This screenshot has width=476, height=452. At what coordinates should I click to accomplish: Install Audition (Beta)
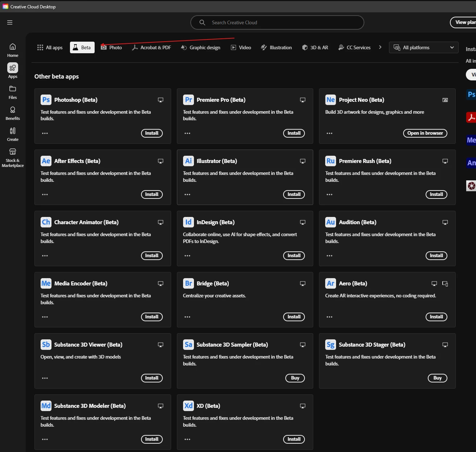[x=436, y=256]
